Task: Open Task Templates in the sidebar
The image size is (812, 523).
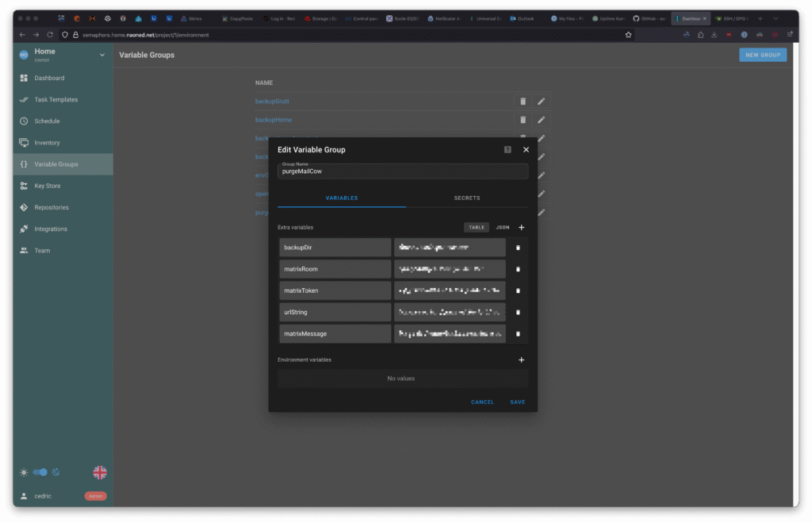Action: tap(56, 100)
